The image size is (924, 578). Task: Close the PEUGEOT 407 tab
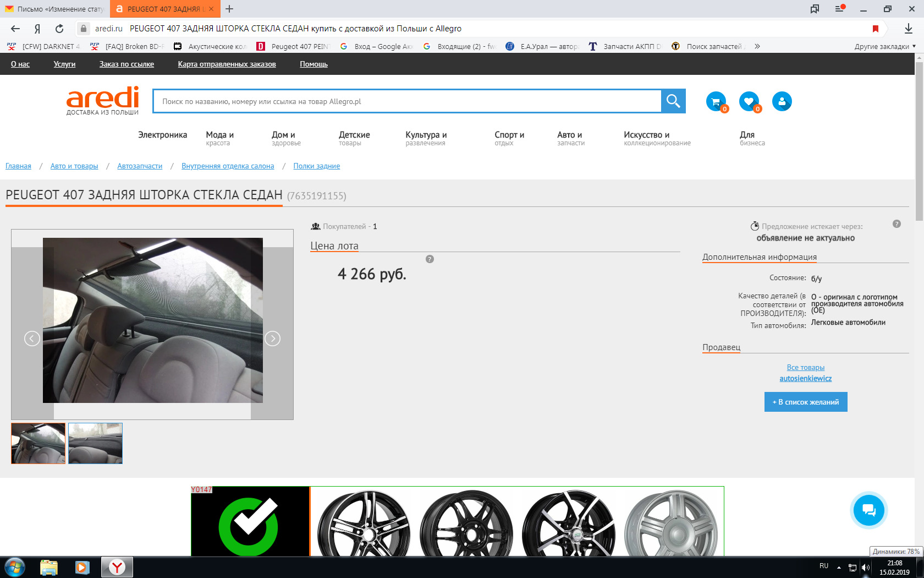(211, 9)
